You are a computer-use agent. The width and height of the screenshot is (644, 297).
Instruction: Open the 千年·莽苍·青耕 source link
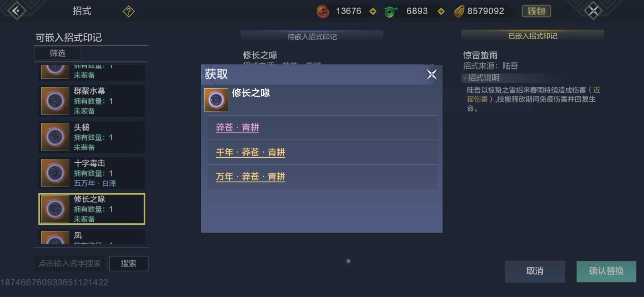click(250, 152)
